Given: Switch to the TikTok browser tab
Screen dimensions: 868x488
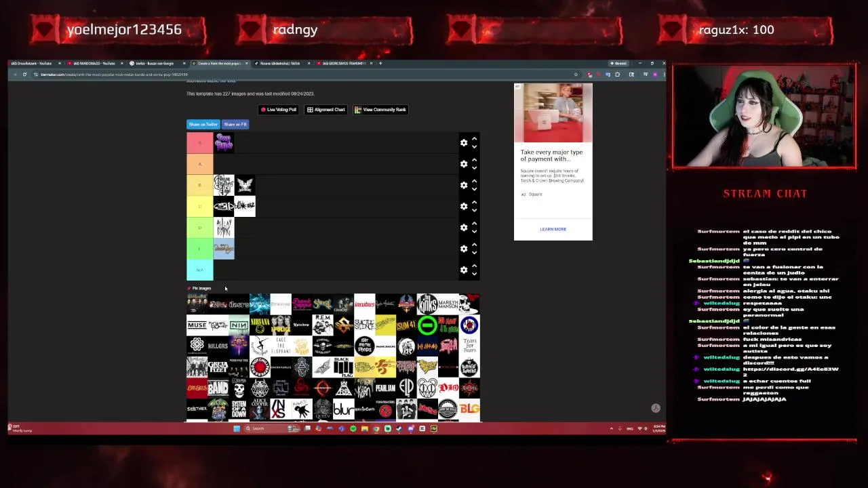Looking at the screenshot, I should pos(281,63).
